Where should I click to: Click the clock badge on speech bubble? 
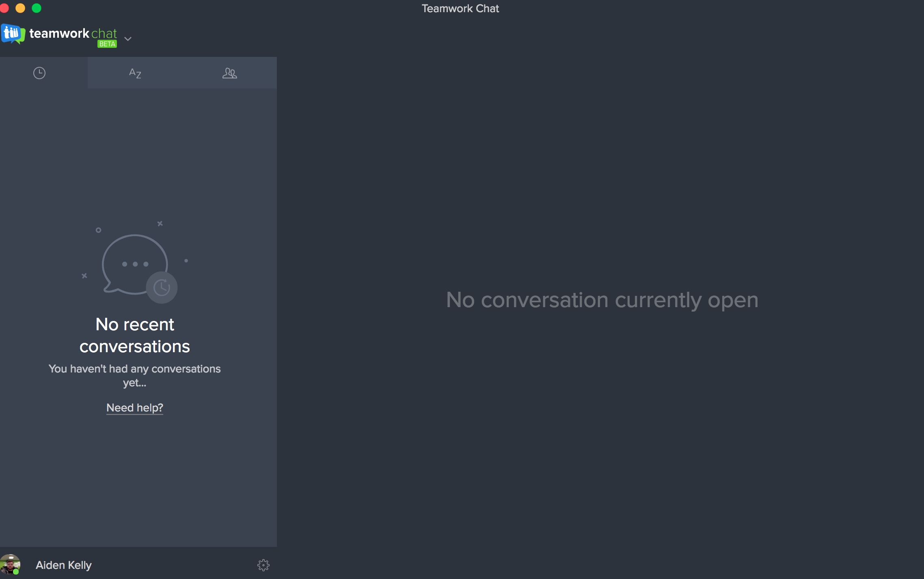coord(162,287)
